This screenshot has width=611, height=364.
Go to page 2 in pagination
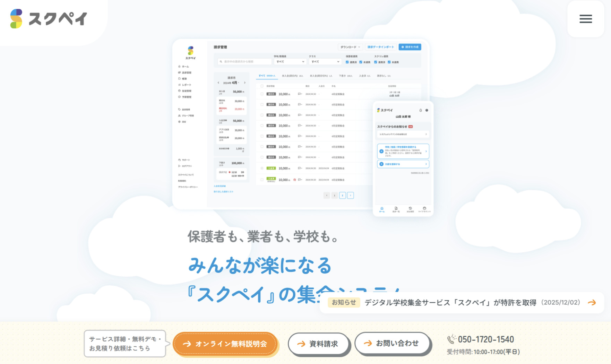(x=343, y=196)
